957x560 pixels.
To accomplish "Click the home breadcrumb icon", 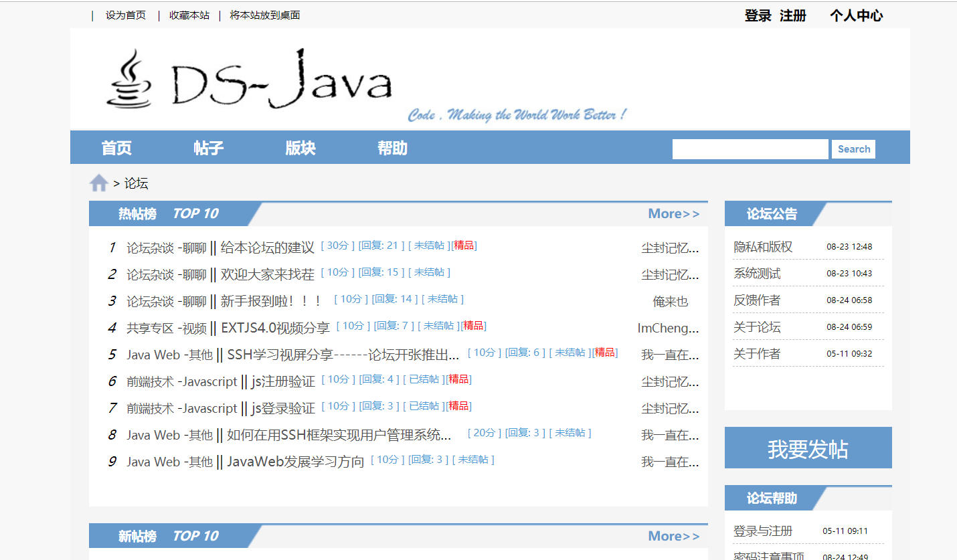I will coord(99,183).
